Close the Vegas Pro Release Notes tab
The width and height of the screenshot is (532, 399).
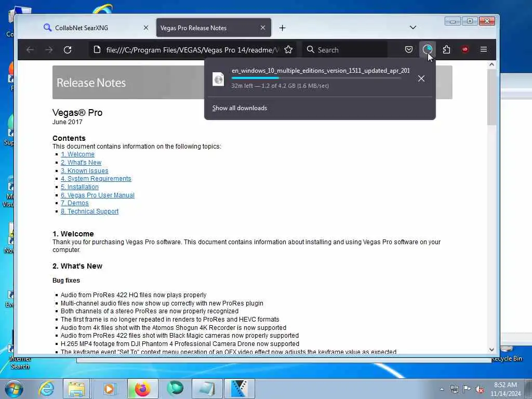pyautogui.click(x=263, y=28)
